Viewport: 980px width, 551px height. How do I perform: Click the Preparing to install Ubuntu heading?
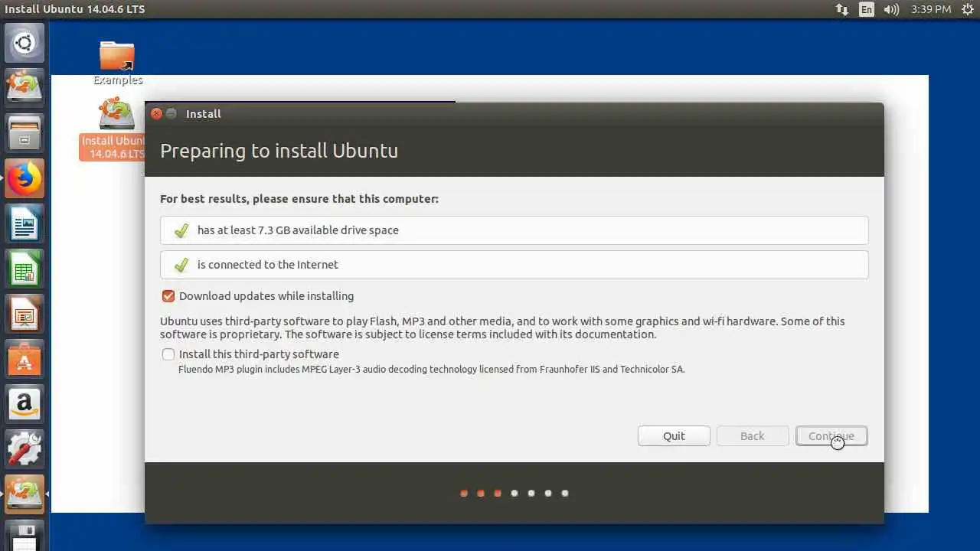tap(279, 151)
